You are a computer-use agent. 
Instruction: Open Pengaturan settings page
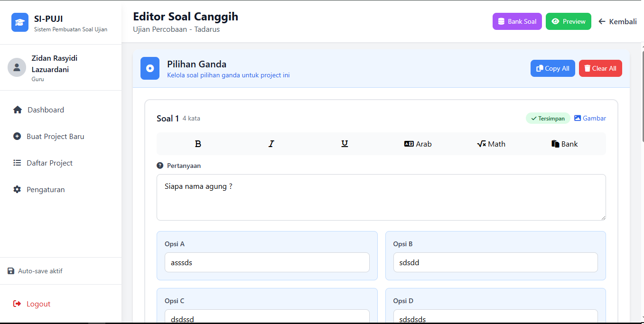point(46,189)
